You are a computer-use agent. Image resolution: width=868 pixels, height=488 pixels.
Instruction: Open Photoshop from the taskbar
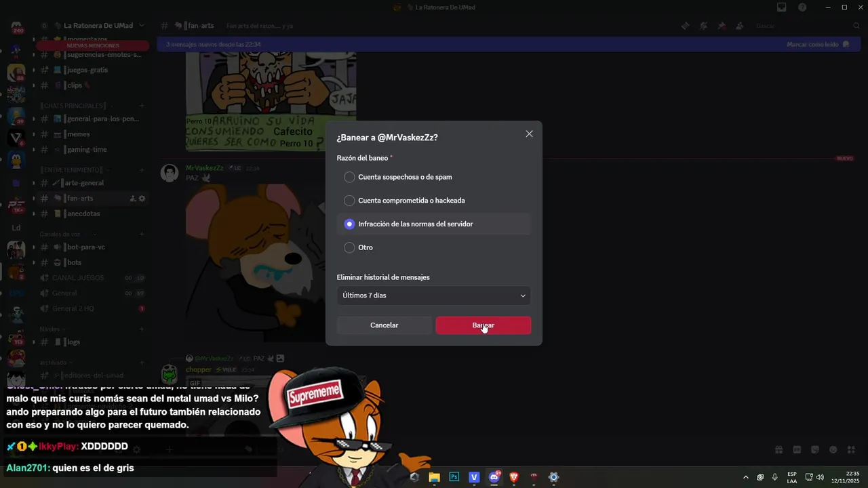(454, 477)
